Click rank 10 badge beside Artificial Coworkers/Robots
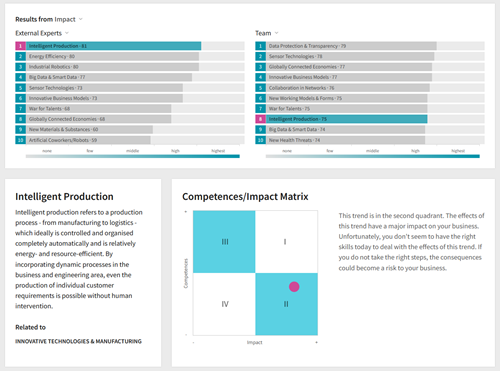 coord(20,140)
